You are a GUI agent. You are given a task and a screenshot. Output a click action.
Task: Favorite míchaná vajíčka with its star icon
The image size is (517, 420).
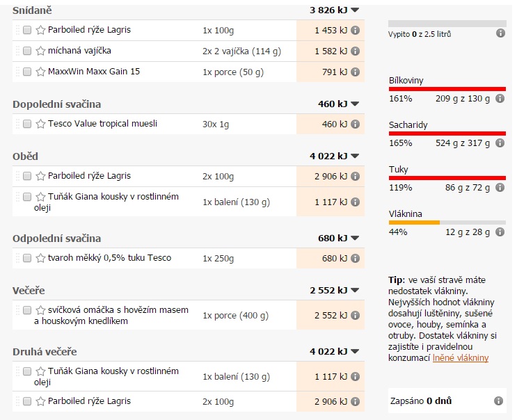[40, 51]
